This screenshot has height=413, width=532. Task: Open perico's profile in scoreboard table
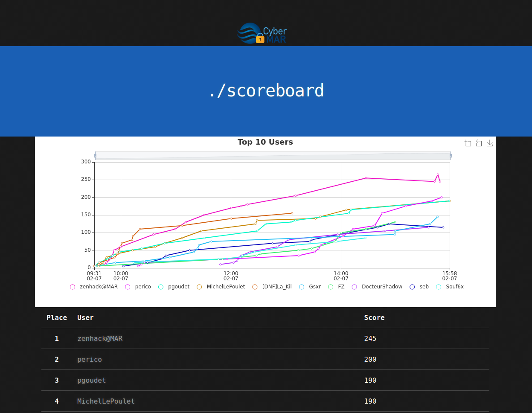tap(90, 359)
